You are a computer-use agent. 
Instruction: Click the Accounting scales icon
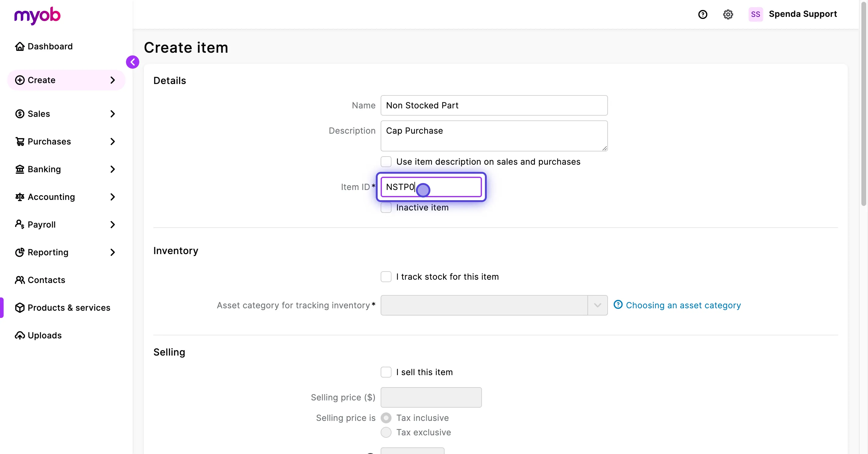click(20, 197)
